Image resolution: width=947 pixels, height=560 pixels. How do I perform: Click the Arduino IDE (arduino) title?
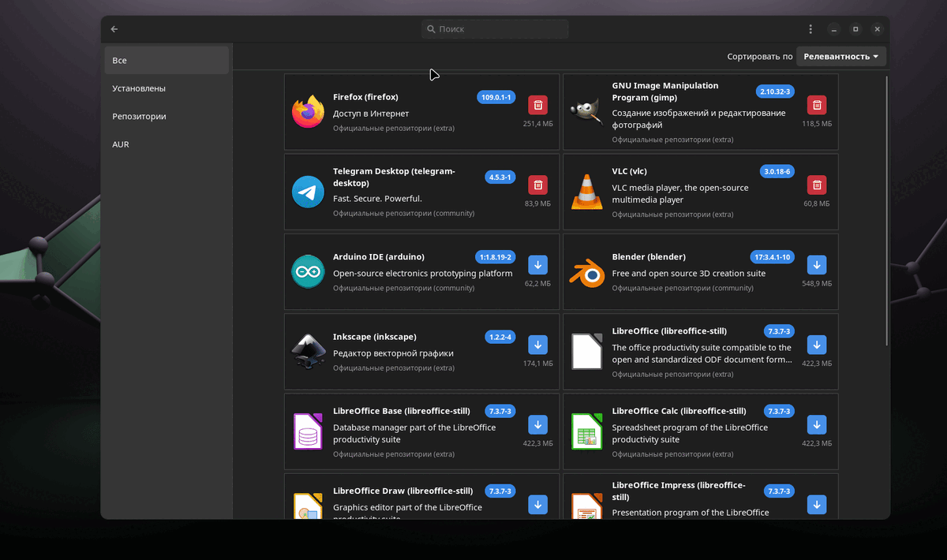pyautogui.click(x=379, y=257)
